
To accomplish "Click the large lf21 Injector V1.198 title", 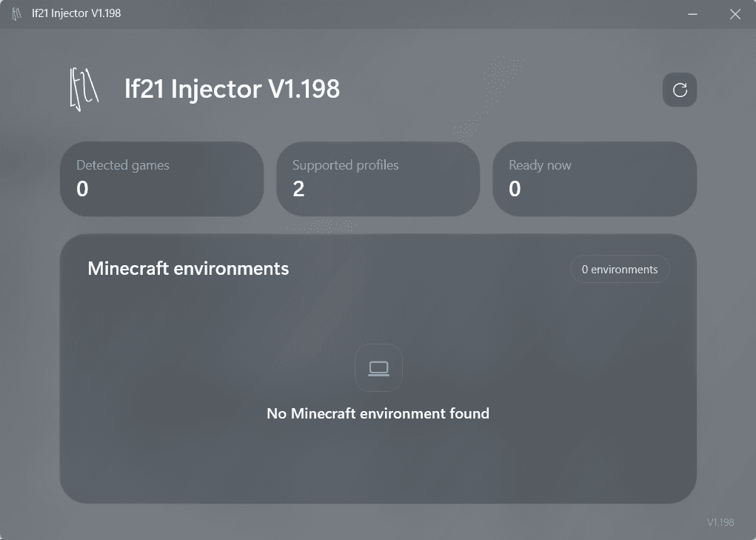I will coord(232,89).
